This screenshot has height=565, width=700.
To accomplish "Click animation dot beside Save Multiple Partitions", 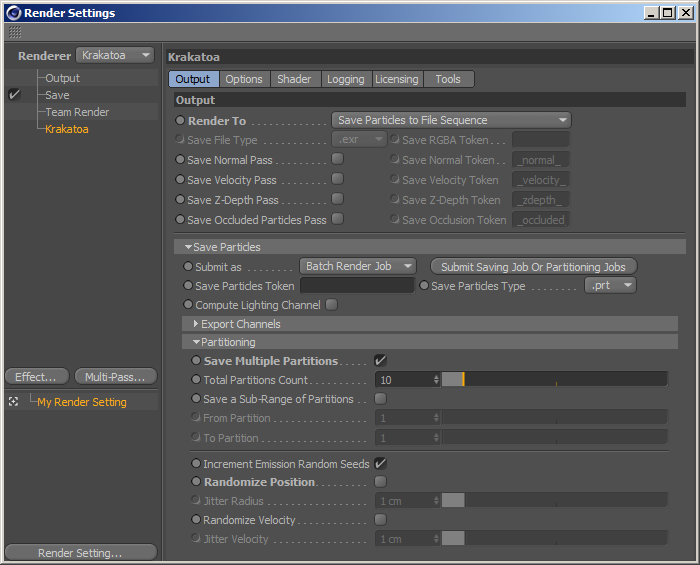I will [196, 360].
